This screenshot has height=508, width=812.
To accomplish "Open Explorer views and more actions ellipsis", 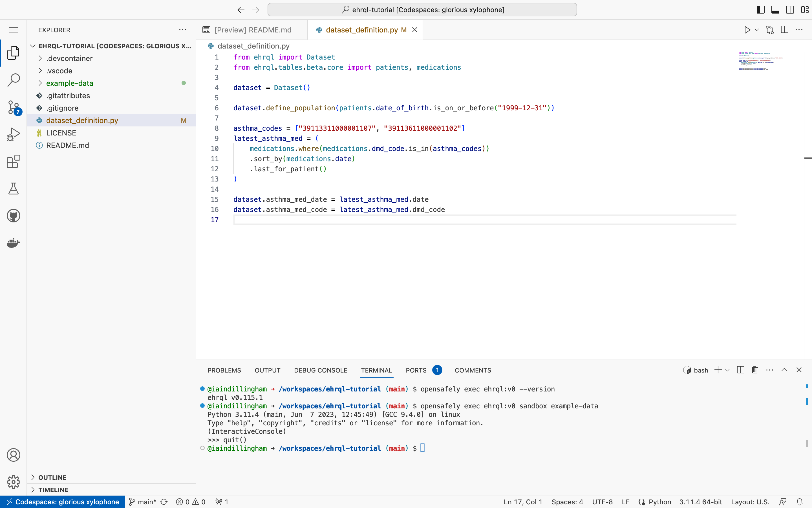I will click(182, 30).
